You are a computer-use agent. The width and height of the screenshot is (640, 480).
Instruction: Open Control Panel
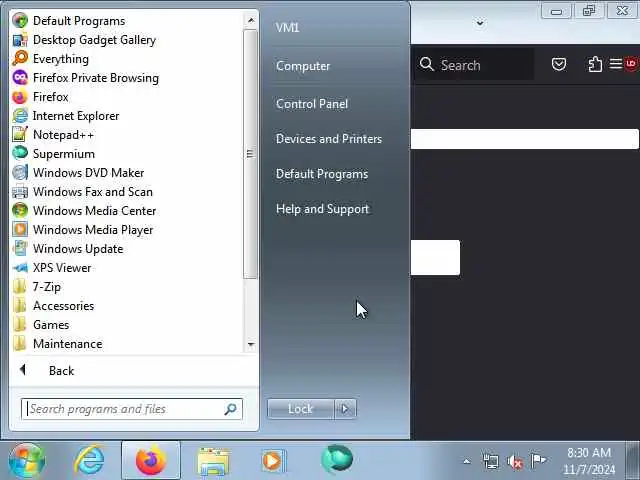coord(312,104)
